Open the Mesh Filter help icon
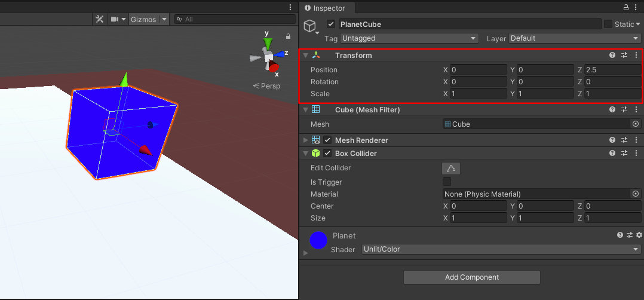The width and height of the screenshot is (644, 300). click(x=612, y=109)
